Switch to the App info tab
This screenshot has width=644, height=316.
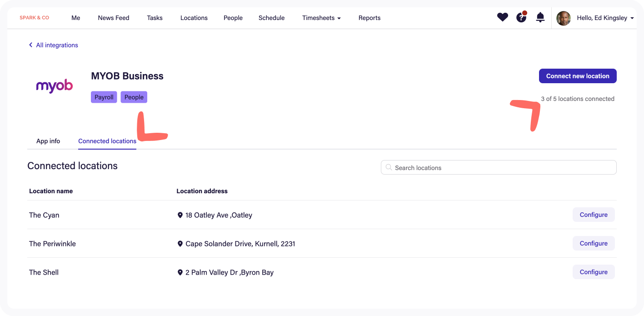click(48, 141)
